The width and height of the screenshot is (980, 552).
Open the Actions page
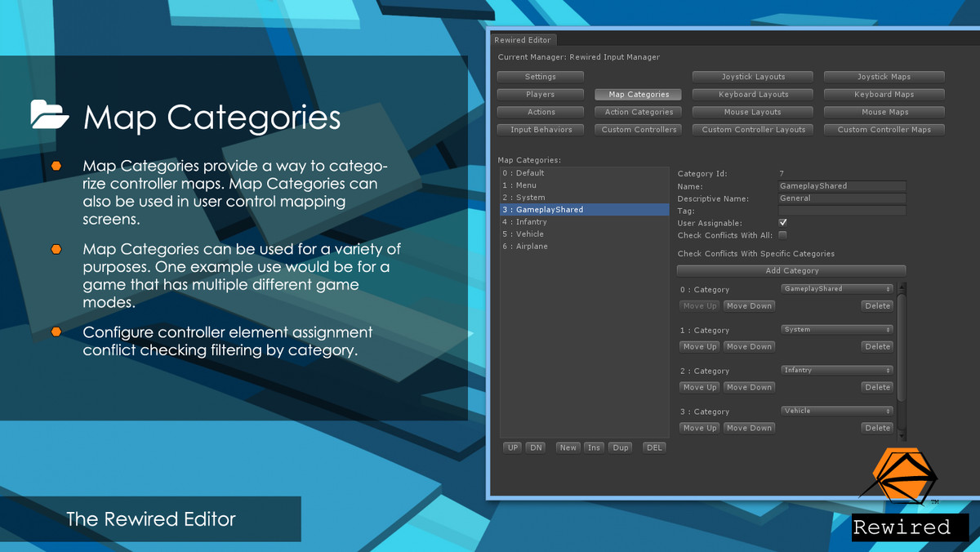[x=540, y=112]
